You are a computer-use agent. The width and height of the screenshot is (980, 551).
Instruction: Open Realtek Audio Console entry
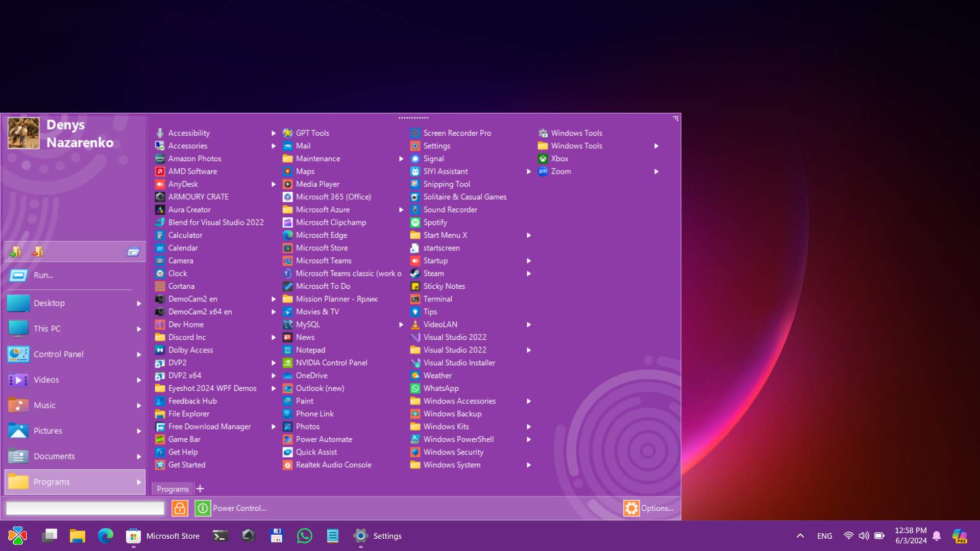point(327,465)
